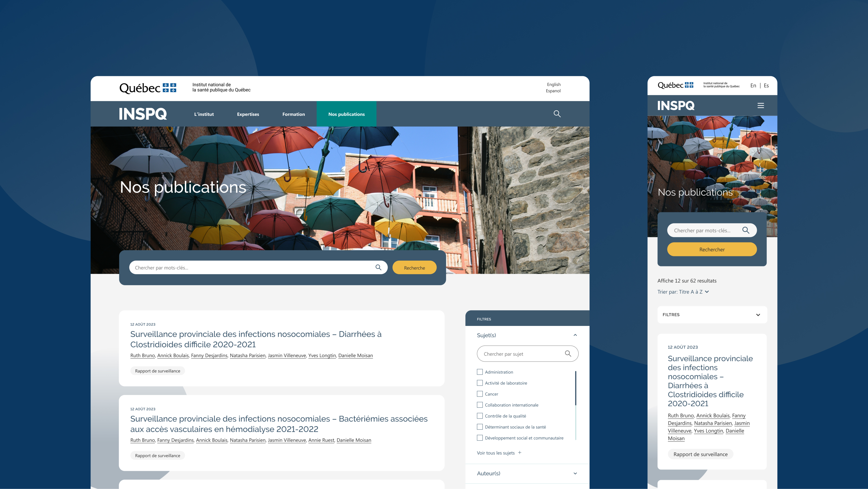Viewport: 868px width, 489px height.
Task: Click the desktop yellow Recherche button
Action: coord(415,267)
